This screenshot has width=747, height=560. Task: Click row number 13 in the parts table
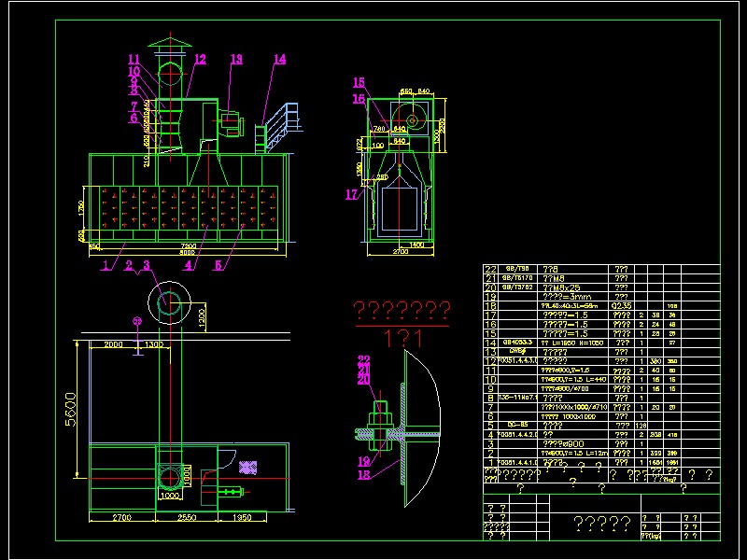tap(491, 352)
